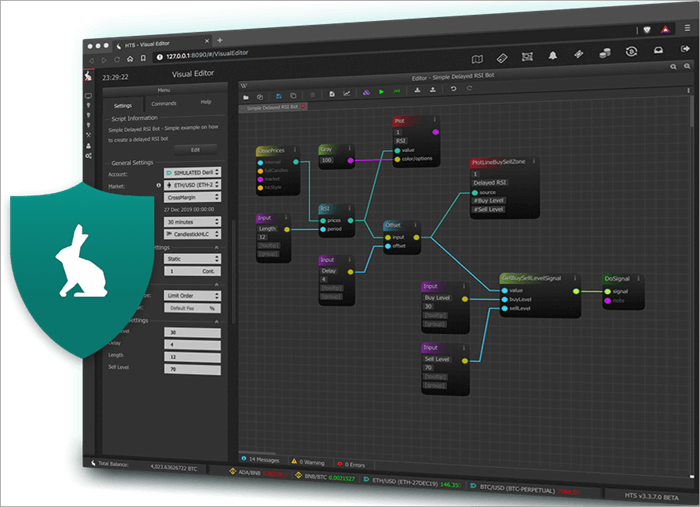Viewport: 700px width, 507px height.
Task: Click the Buy Level field showing 30
Action: [192, 332]
